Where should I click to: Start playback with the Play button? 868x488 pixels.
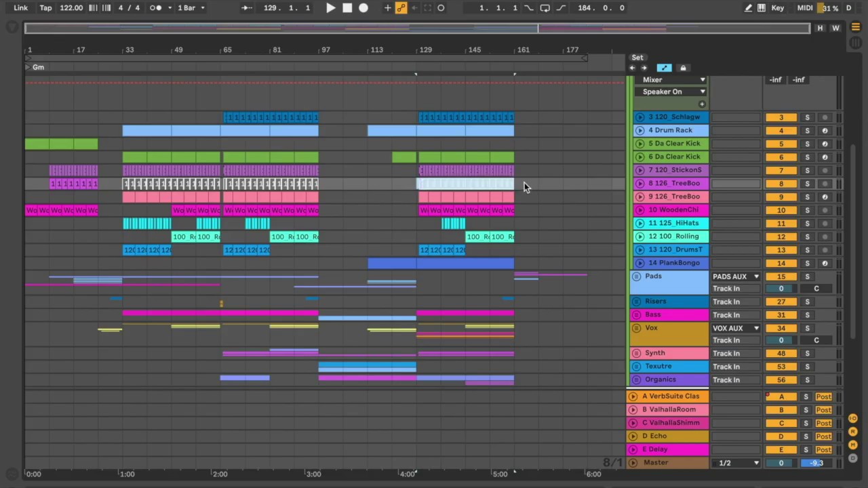(x=330, y=8)
